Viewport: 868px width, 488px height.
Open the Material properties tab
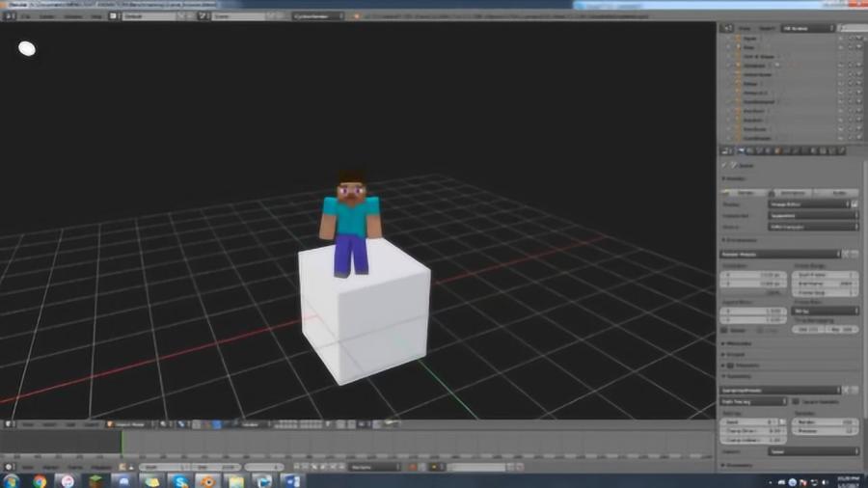pyautogui.click(x=813, y=150)
